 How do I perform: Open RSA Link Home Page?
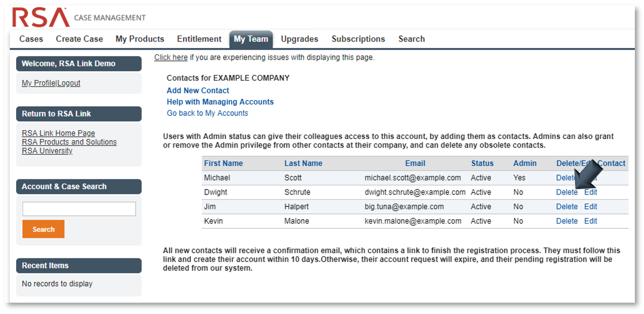coord(58,133)
